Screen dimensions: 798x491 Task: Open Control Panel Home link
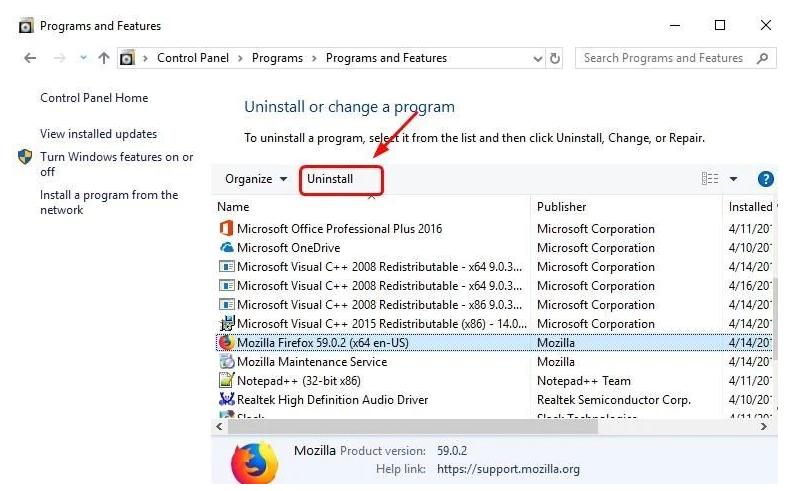(x=94, y=98)
